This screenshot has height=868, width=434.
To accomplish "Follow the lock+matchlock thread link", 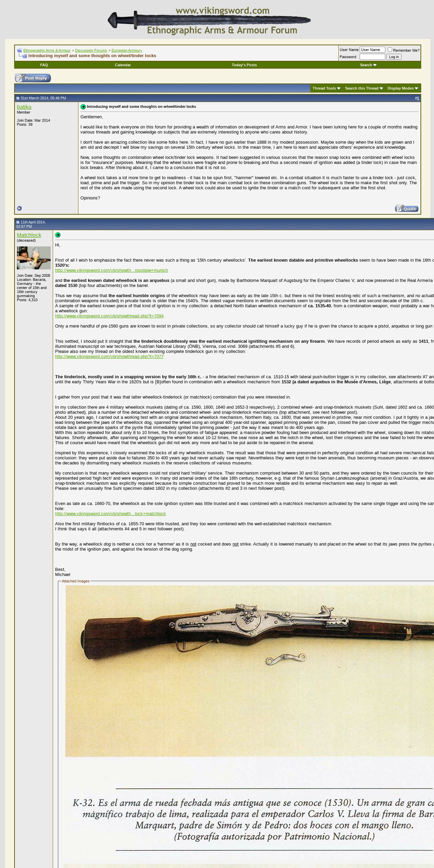I will (111, 514).
